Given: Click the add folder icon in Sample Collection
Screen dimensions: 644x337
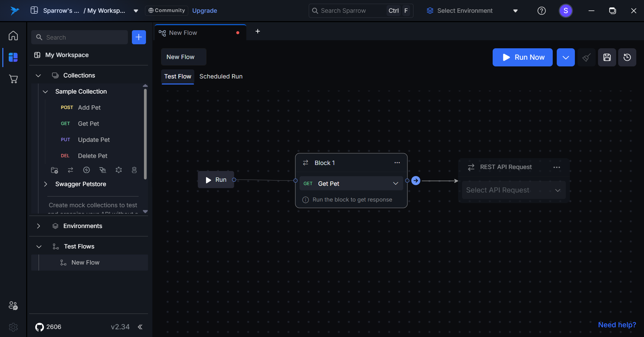Looking at the screenshot, I should pos(54,170).
